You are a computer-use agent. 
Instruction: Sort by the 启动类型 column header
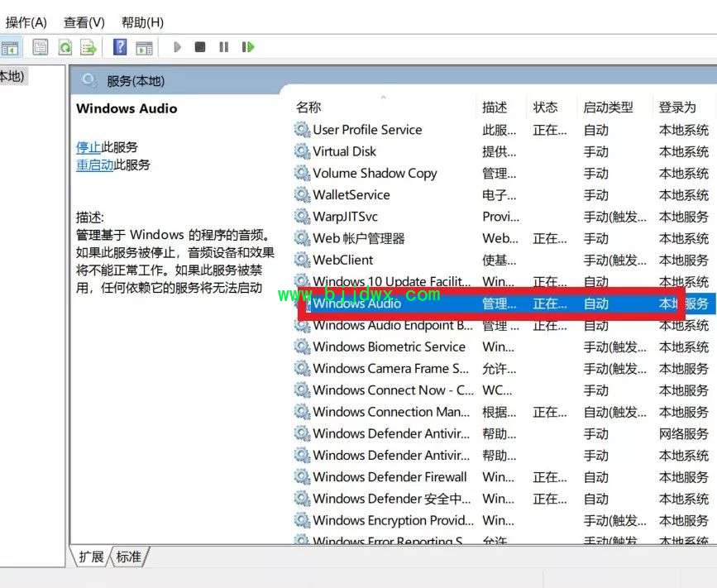click(608, 107)
